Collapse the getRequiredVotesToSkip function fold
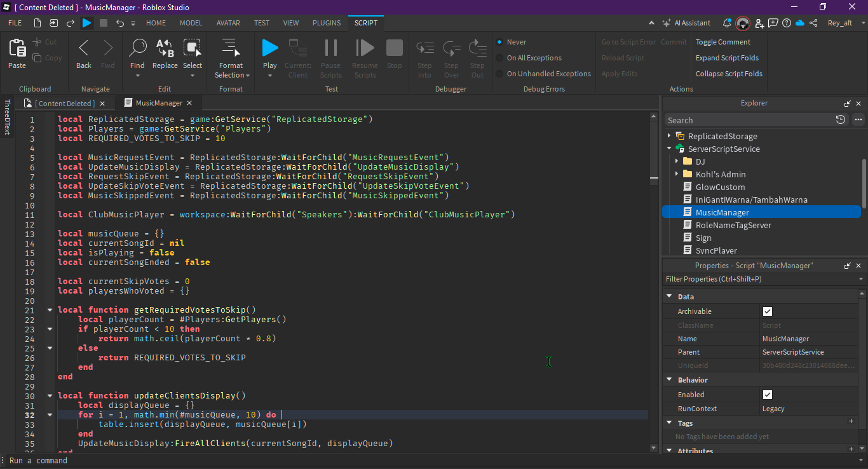868x469 pixels. point(50,310)
